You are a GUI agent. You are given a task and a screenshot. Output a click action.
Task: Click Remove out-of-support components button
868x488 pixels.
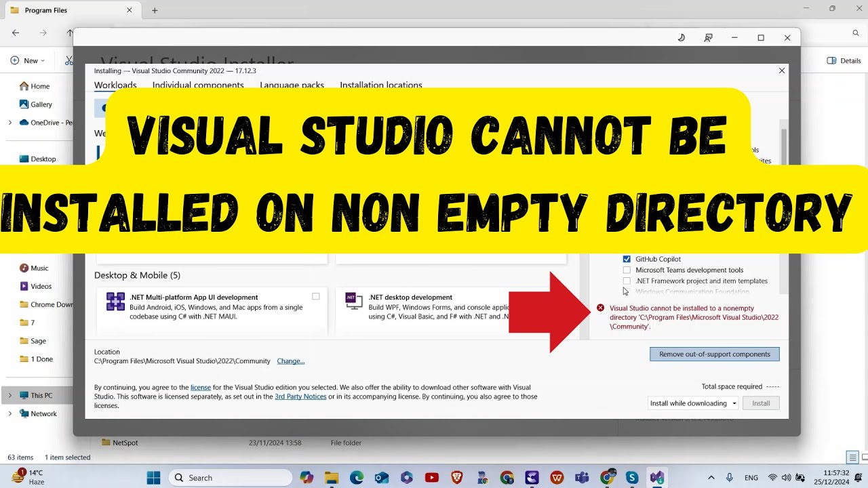point(715,354)
